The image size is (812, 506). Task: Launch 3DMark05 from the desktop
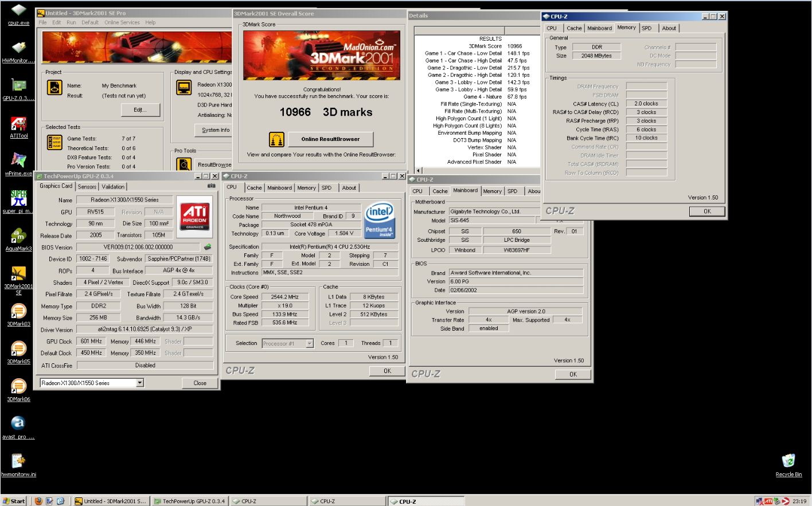(18, 352)
